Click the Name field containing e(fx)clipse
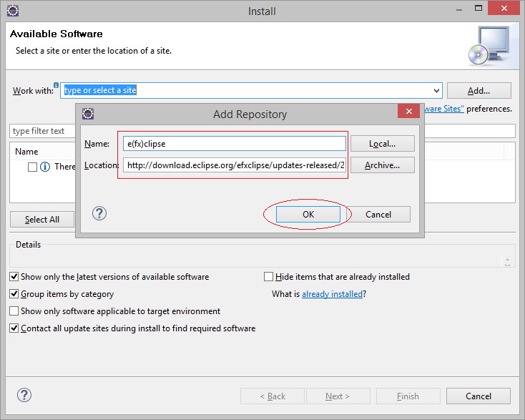Viewport: 525px width, 420px height. coord(234,144)
